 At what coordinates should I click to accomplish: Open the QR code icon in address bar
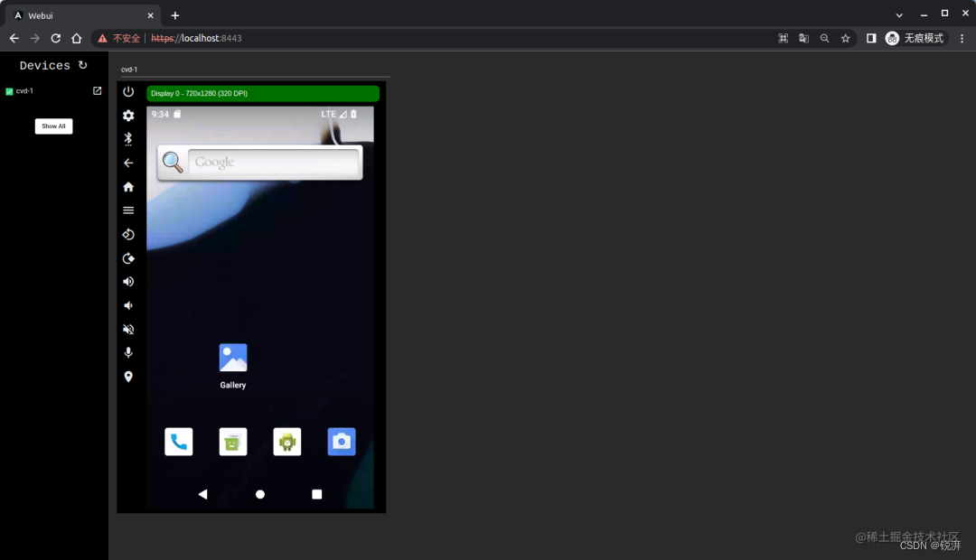click(783, 38)
